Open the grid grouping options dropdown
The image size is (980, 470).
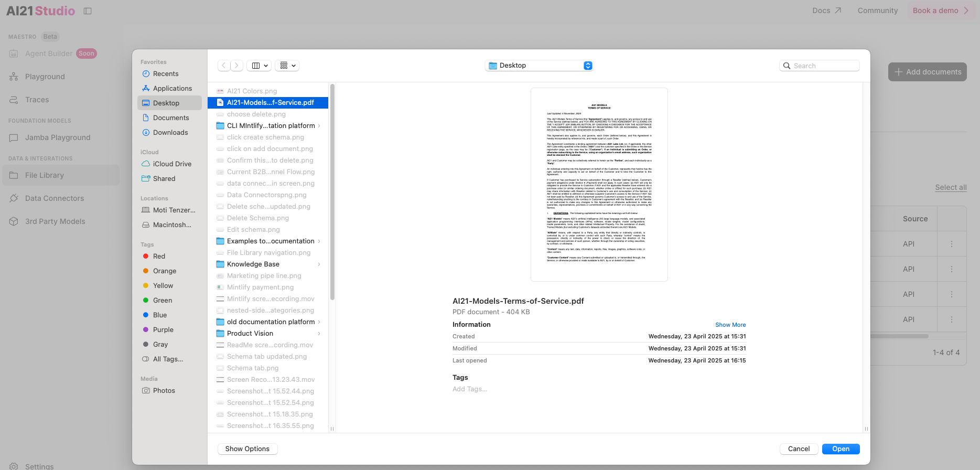pyautogui.click(x=287, y=66)
